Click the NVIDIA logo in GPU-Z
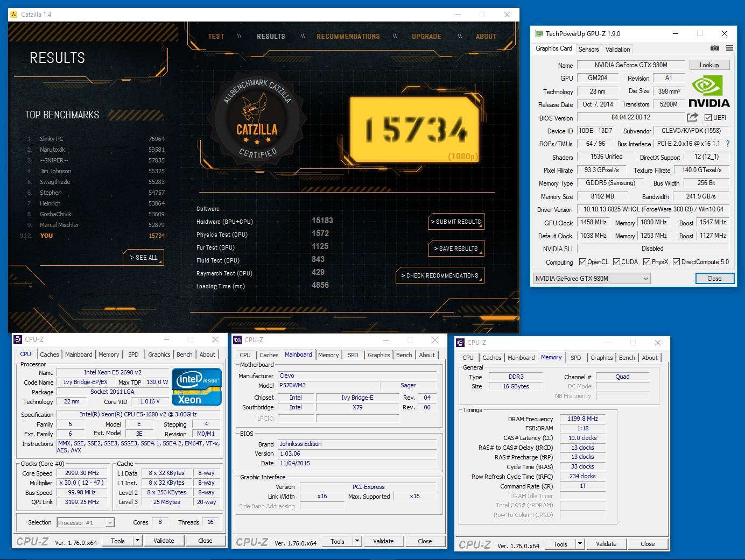The image size is (745, 560). [x=709, y=92]
